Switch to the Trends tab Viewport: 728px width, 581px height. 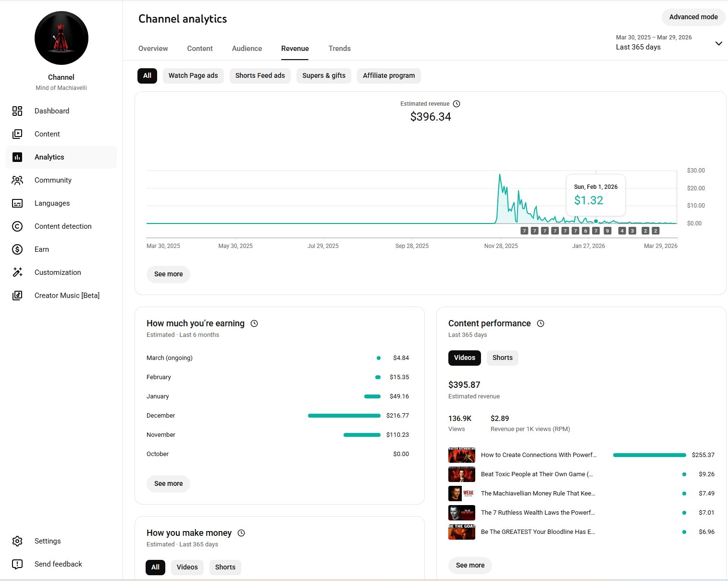[x=339, y=49]
